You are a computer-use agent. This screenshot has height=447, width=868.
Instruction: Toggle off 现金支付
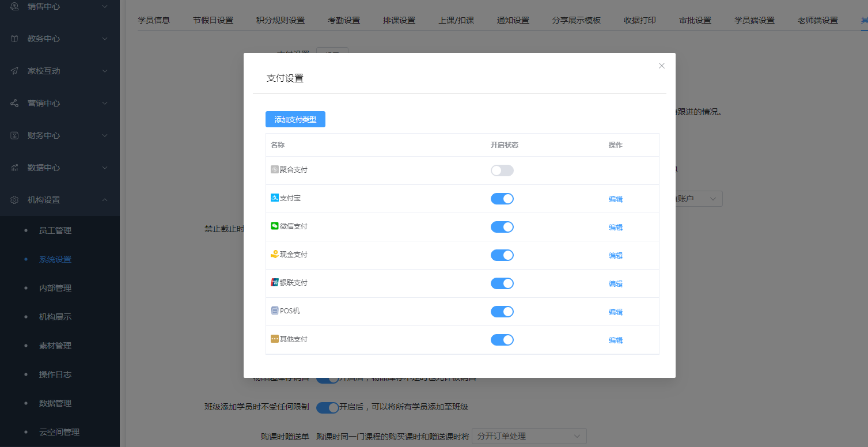[x=502, y=255]
